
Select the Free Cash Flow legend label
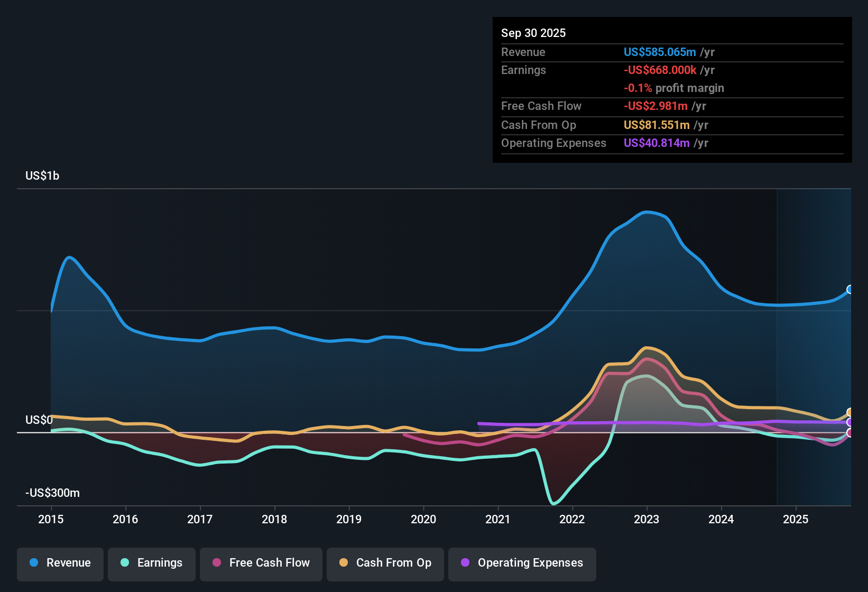click(x=270, y=563)
